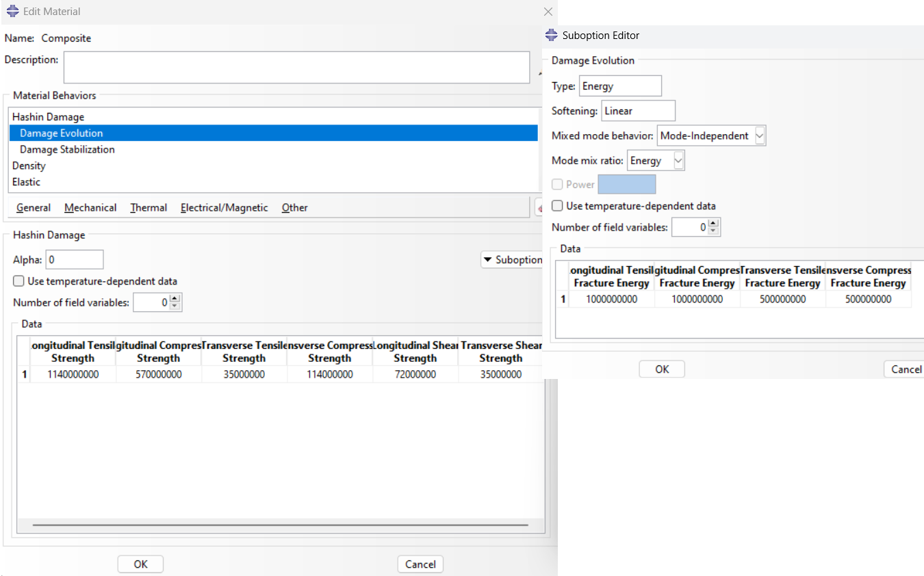
Task: Open the Thermal menu
Action: pyautogui.click(x=149, y=208)
